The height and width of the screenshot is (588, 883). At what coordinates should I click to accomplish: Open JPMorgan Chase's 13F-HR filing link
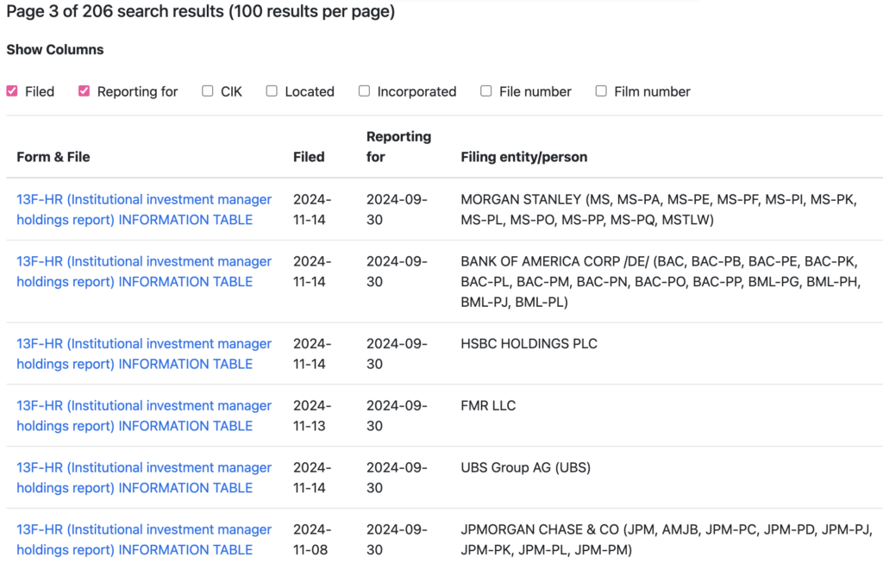click(144, 540)
